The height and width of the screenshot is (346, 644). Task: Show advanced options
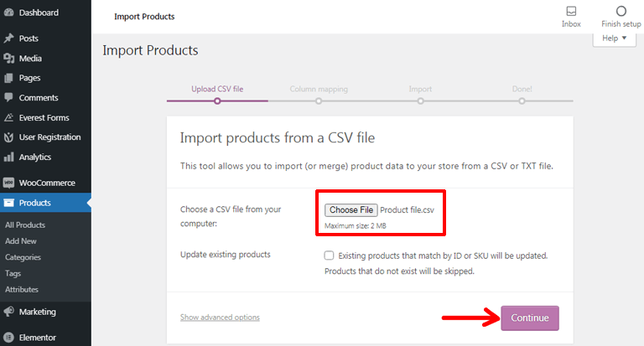pyautogui.click(x=220, y=318)
